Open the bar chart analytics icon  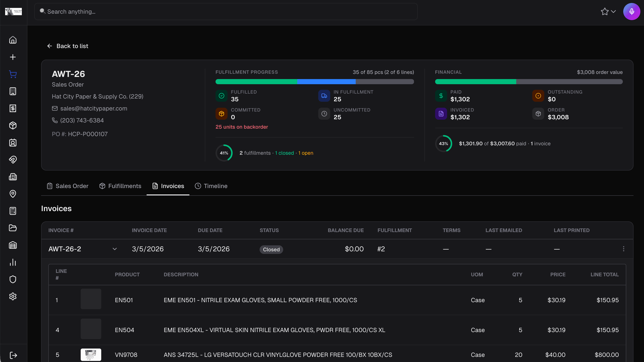pyautogui.click(x=13, y=262)
